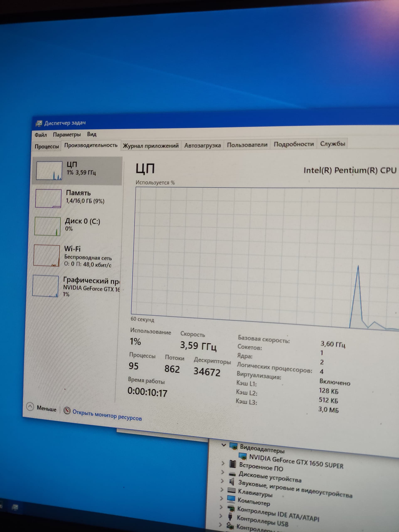The image size is (399, 532).
Task: Click the L3 cache value 3,0 МБ
Action: 328,409
